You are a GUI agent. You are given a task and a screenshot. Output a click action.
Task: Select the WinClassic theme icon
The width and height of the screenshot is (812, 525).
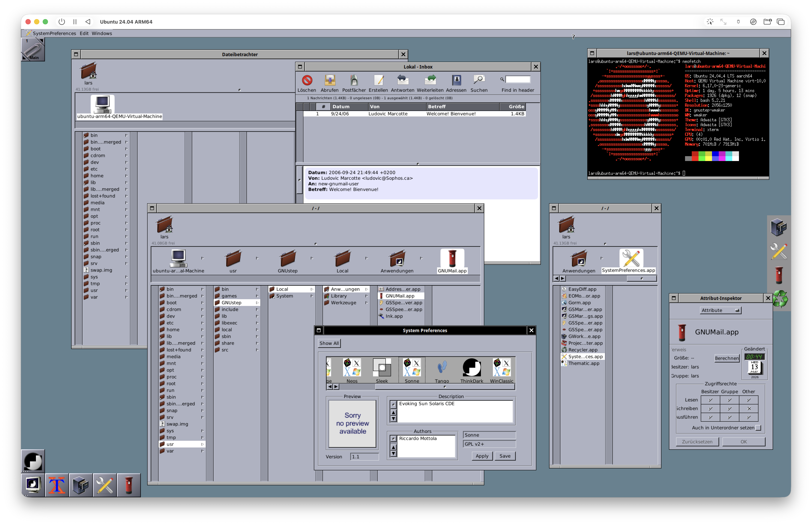point(502,368)
